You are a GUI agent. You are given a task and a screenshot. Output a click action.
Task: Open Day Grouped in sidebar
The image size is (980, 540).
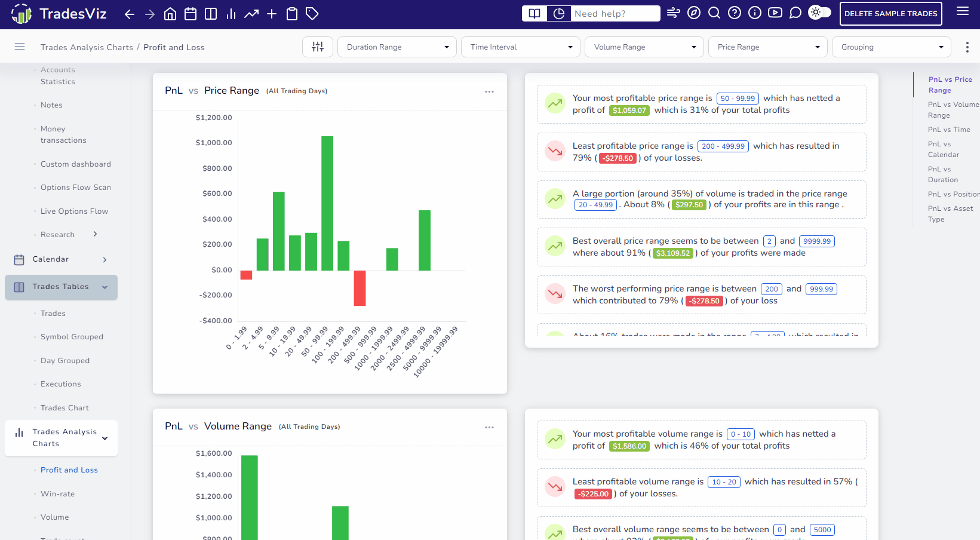[65, 361]
